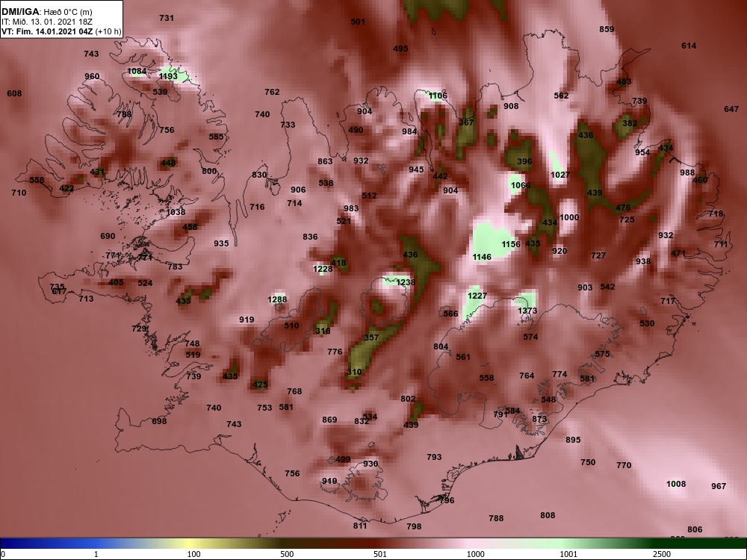Click the map value 310

pos(354,372)
